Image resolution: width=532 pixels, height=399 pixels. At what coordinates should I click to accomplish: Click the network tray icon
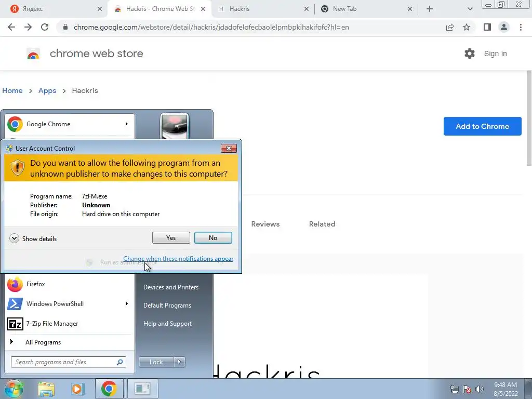coord(454,389)
